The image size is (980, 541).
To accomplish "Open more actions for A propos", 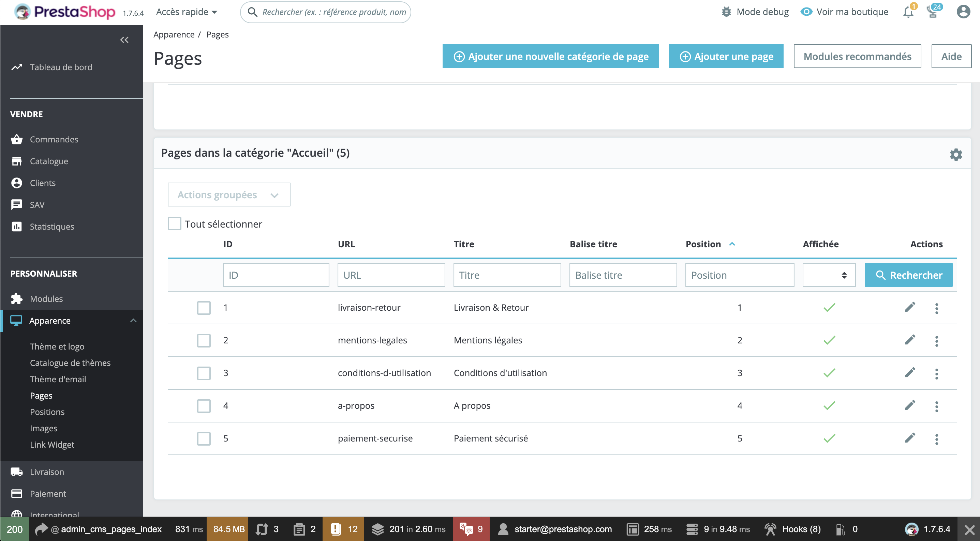I will click(936, 406).
